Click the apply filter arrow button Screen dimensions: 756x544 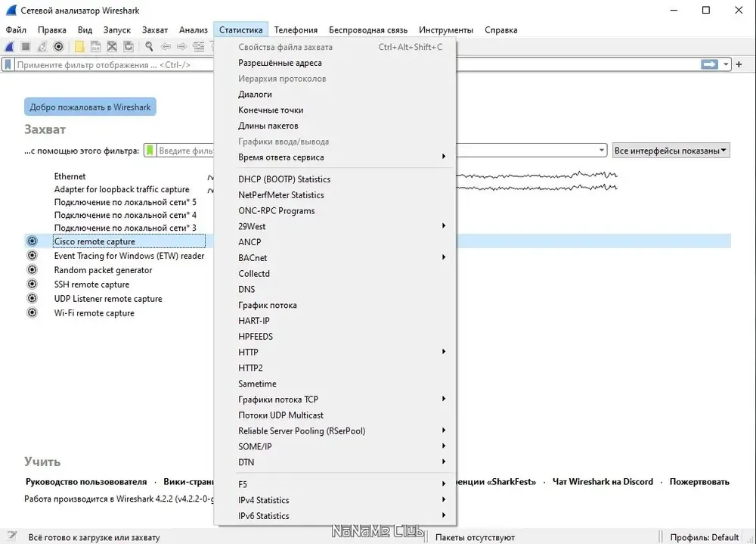(x=709, y=64)
